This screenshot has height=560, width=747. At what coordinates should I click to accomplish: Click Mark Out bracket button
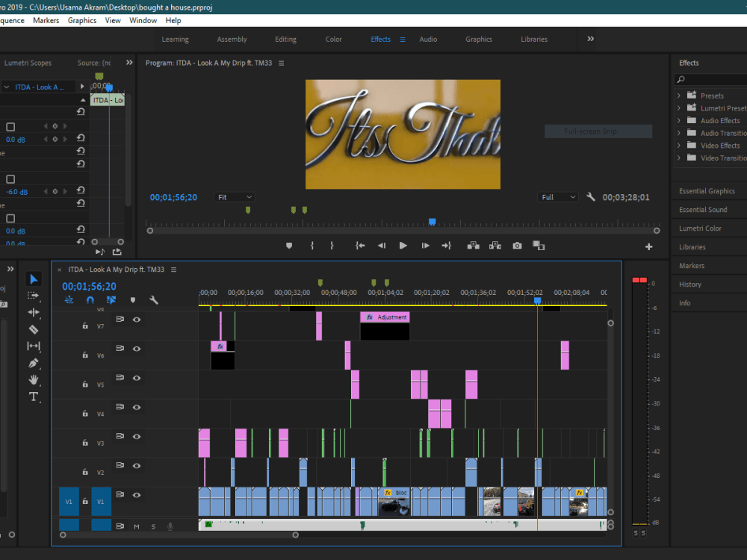[332, 246]
